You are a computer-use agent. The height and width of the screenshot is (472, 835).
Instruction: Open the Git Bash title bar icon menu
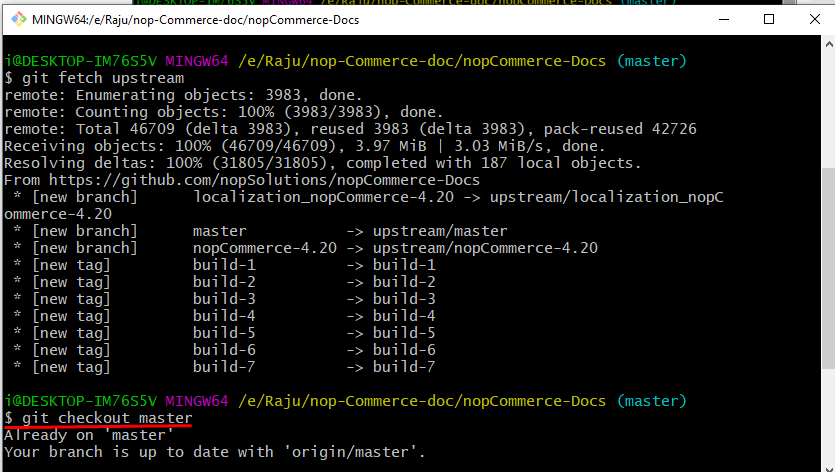click(x=19, y=20)
